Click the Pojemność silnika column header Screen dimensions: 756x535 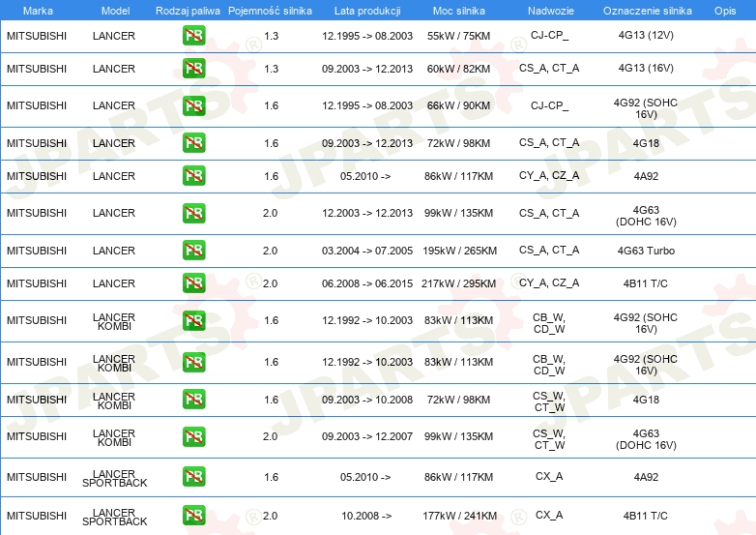pos(270,11)
